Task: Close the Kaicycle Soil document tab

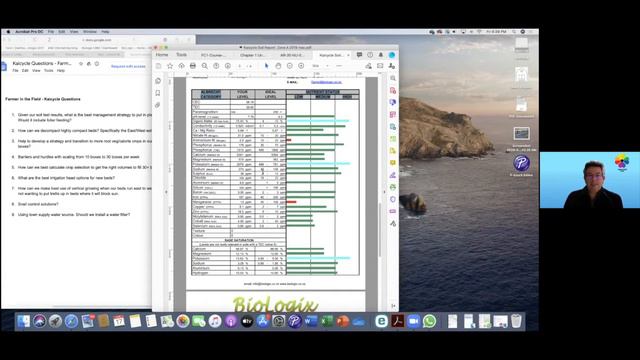Action: (348, 55)
